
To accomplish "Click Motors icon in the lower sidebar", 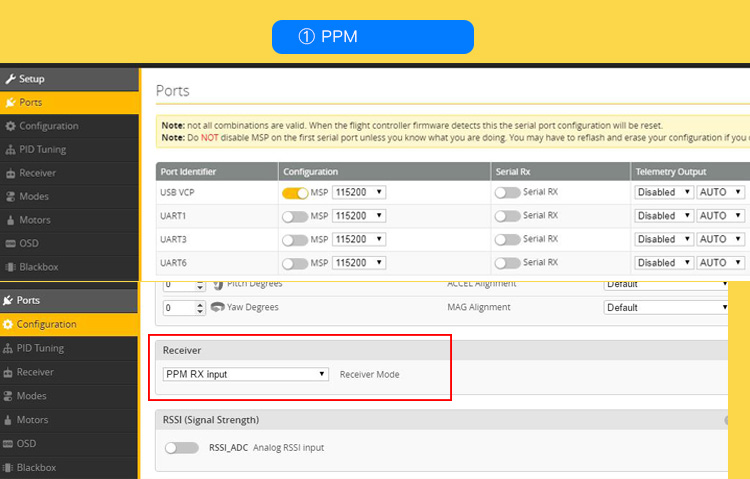I will coord(10,420).
